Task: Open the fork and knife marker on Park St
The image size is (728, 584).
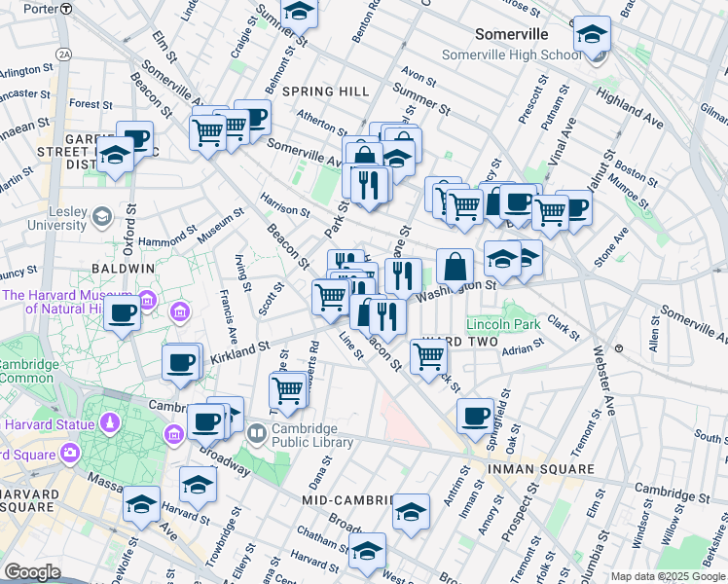Action: (x=369, y=185)
